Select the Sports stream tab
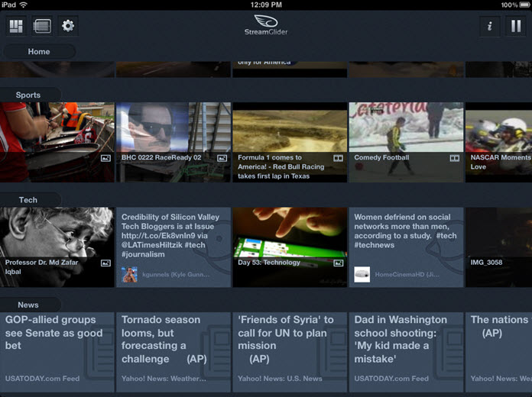The height and width of the screenshot is (397, 532). (x=29, y=95)
